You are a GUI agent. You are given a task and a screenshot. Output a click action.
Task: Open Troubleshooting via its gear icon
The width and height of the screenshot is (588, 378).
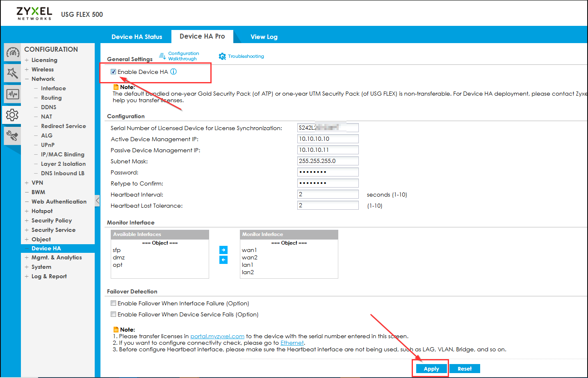[222, 57]
